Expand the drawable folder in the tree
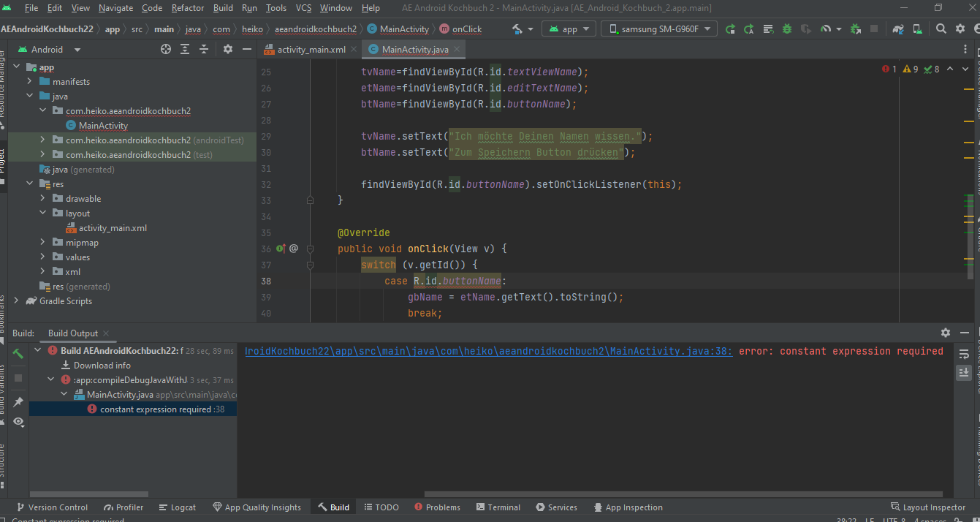This screenshot has width=980, height=522. click(43, 199)
